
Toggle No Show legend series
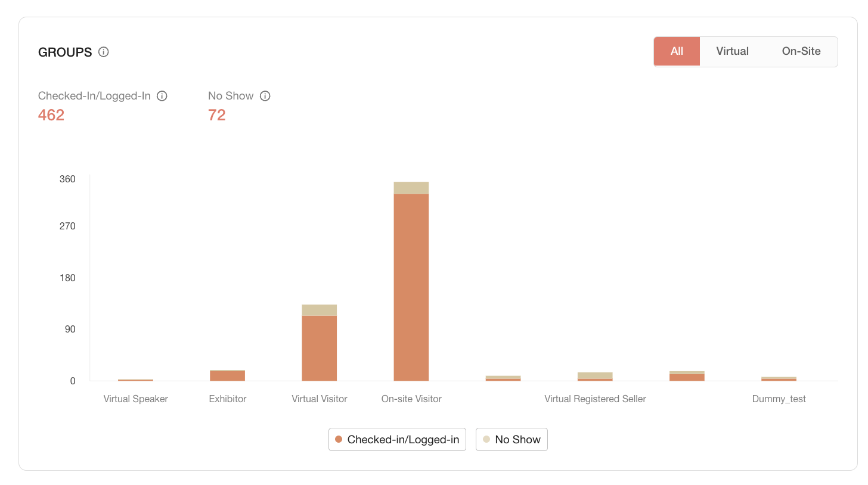click(x=511, y=440)
